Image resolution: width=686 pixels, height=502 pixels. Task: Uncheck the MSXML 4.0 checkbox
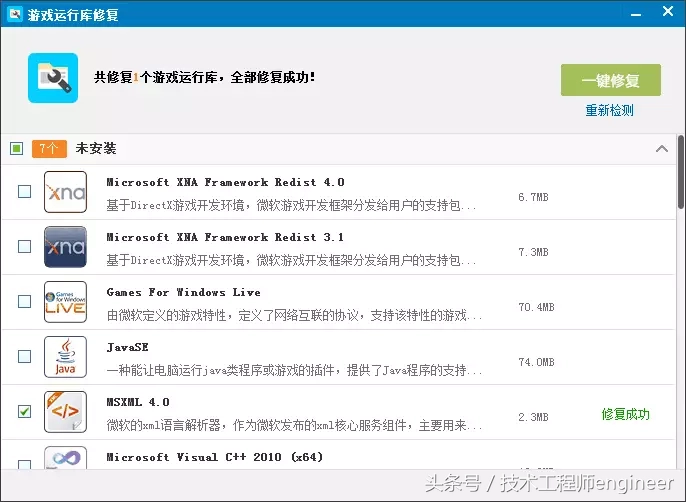(24, 411)
